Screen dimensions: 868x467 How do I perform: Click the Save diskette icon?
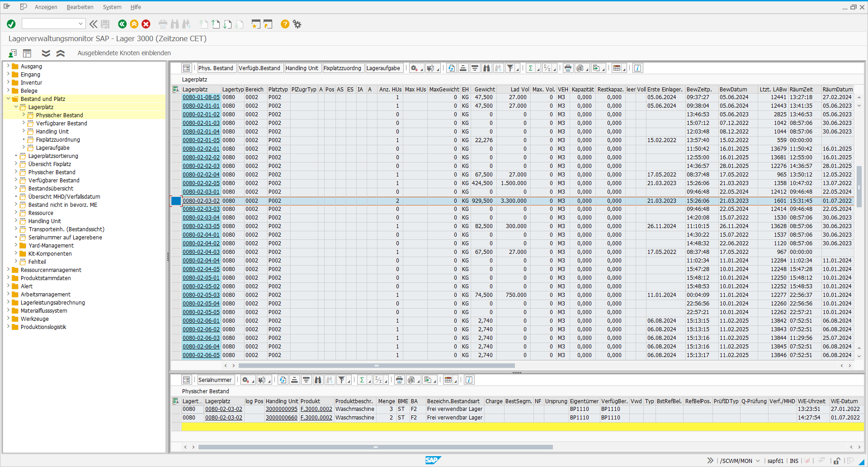point(105,24)
